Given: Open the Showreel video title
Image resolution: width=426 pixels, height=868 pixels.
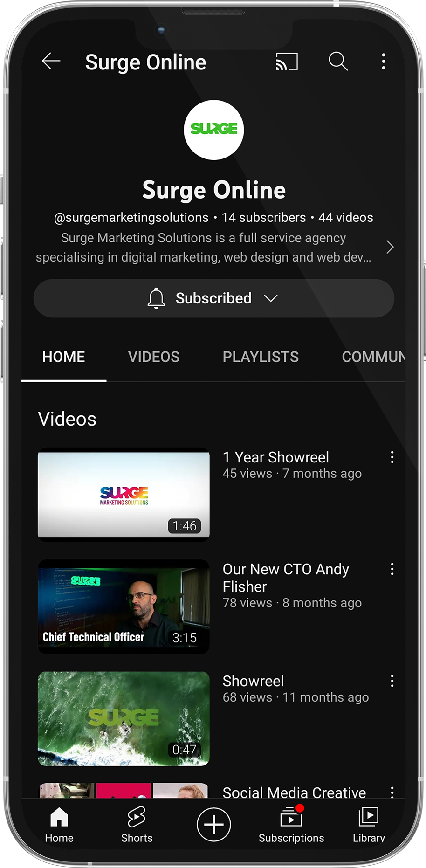Looking at the screenshot, I should click(253, 681).
